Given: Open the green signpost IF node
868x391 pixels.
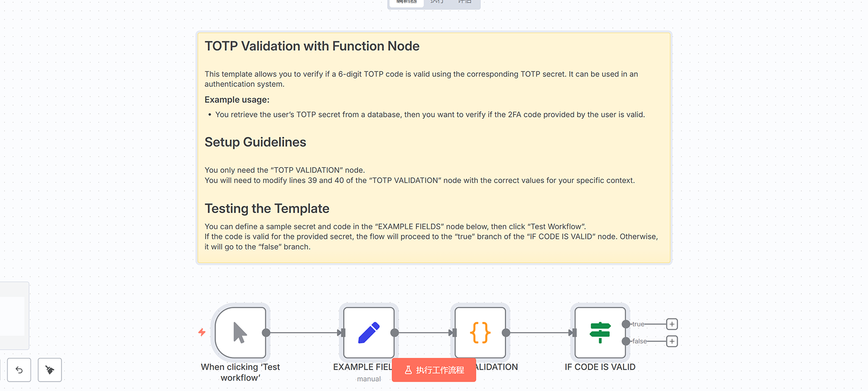Looking at the screenshot, I should [600, 333].
